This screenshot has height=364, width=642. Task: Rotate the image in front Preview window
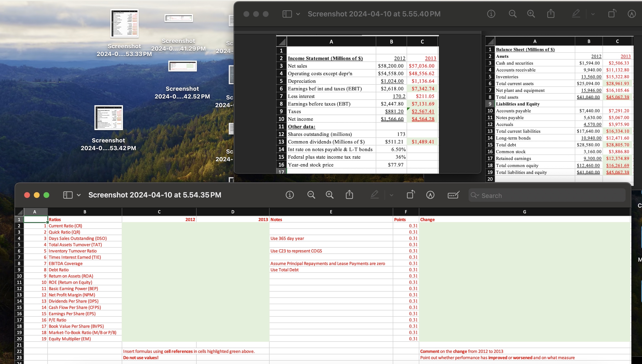coord(411,195)
